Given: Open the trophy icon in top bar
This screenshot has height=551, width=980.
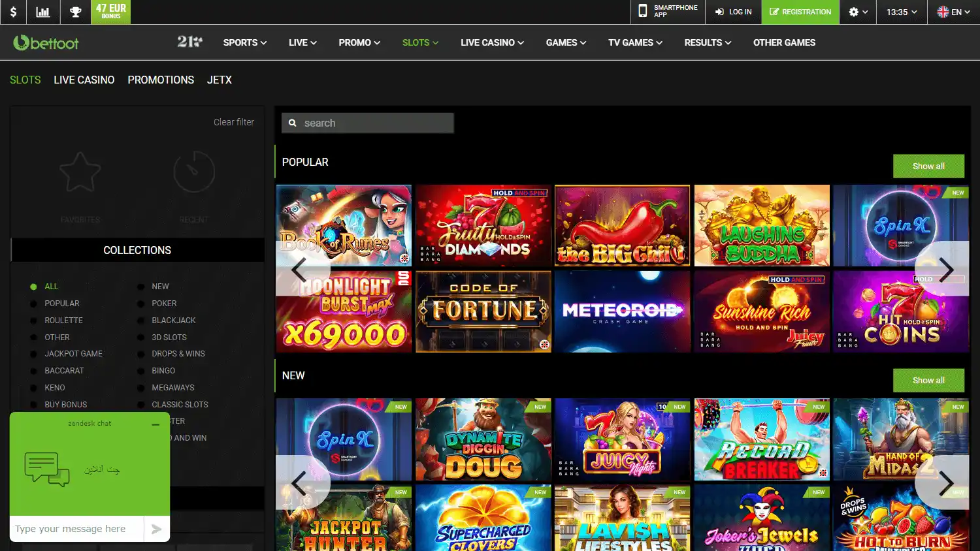Looking at the screenshot, I should tap(76, 12).
